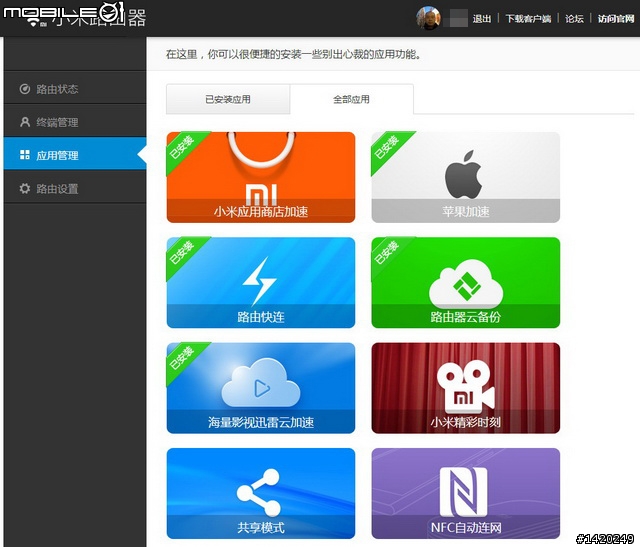
Task: Open the NFC自动连网 app tile
Action: tap(466, 493)
